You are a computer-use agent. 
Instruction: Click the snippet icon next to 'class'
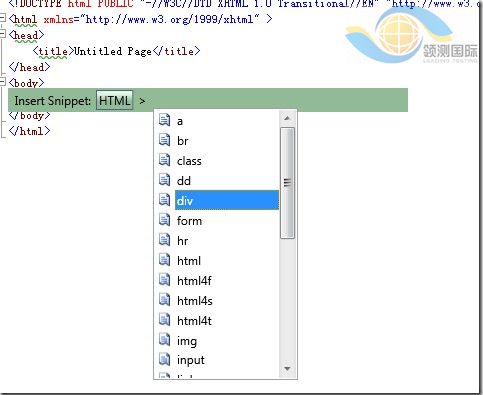[x=164, y=160]
